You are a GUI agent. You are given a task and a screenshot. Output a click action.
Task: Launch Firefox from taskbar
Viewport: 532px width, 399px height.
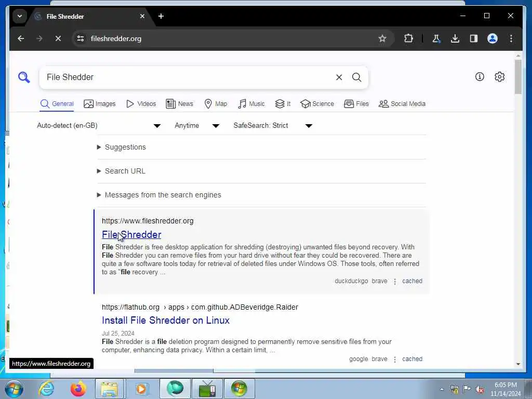78,389
